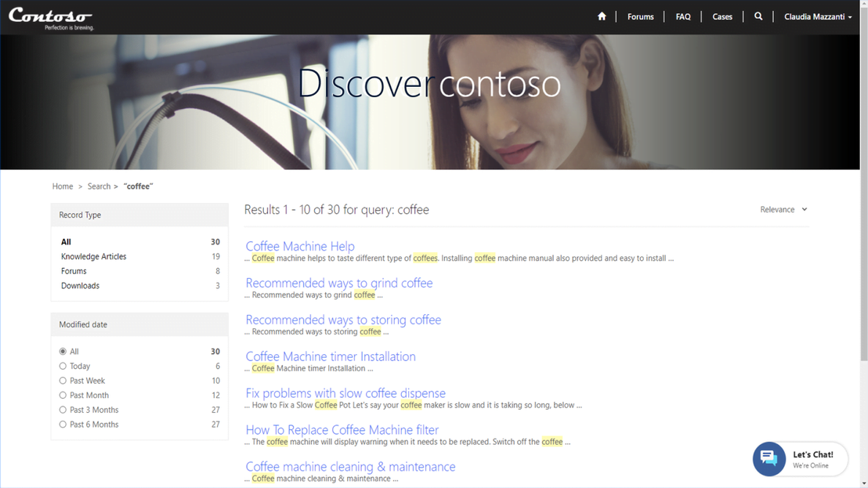The width and height of the screenshot is (868, 488).
Task: Expand the Relevance sort dropdown
Action: click(x=783, y=210)
